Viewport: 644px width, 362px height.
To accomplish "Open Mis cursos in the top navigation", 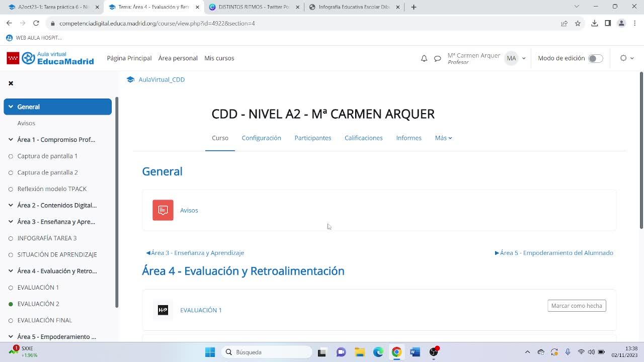I will pyautogui.click(x=219, y=58).
